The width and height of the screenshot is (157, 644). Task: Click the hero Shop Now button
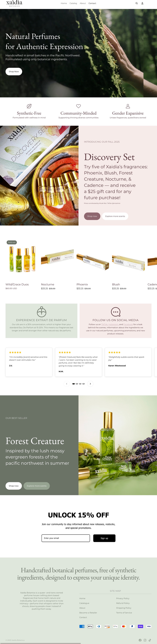coord(14,71)
